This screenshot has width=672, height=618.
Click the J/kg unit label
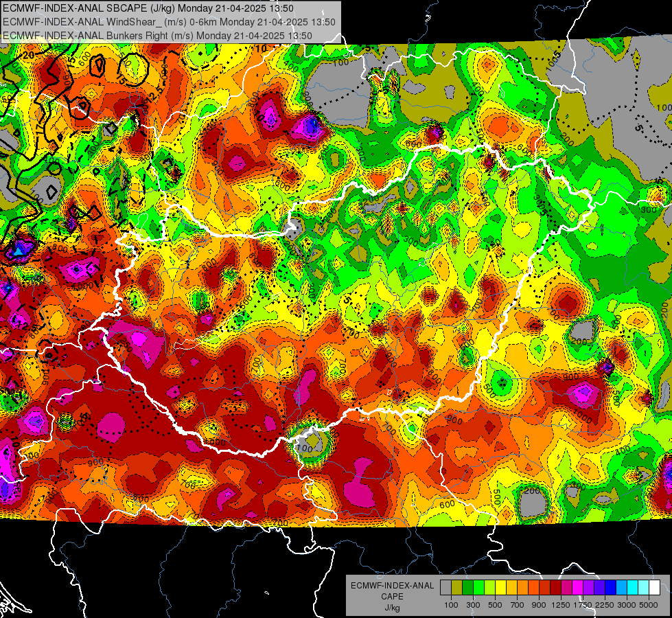[x=392, y=608]
